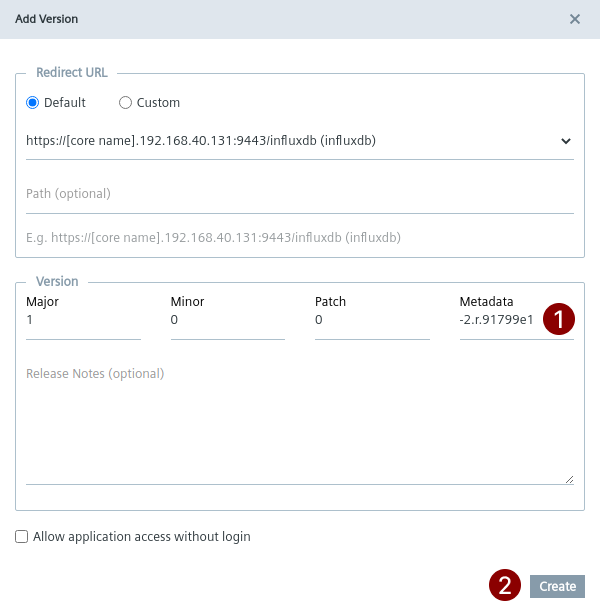Click the chevron arrow of URL selector
This screenshot has width=600, height=605.
566,141
